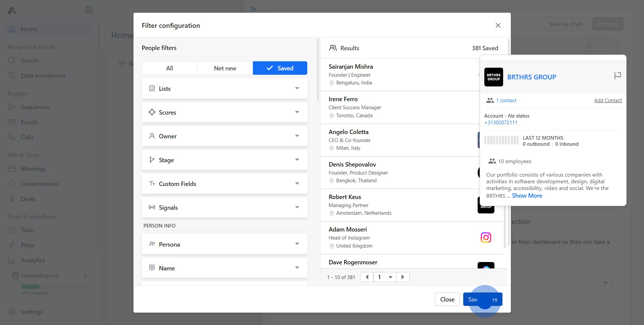
Task: Toggle the Saved results filter
Action: 280,68
